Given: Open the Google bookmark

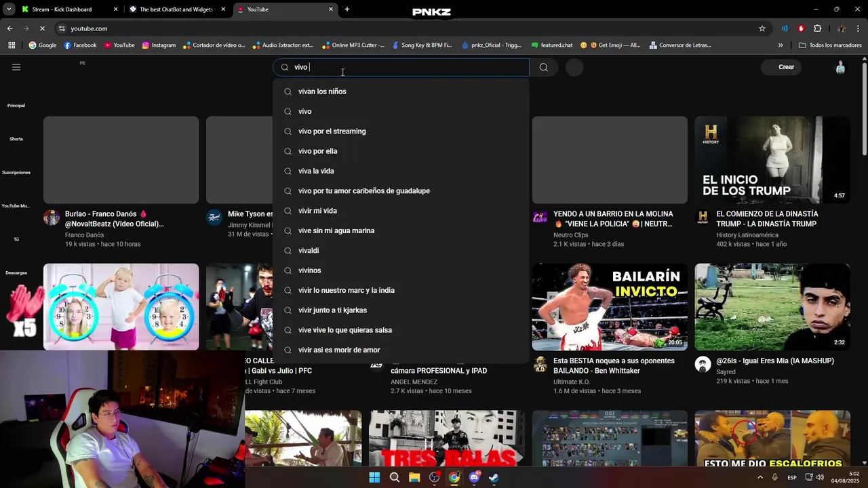Looking at the screenshot, I should click(42, 45).
